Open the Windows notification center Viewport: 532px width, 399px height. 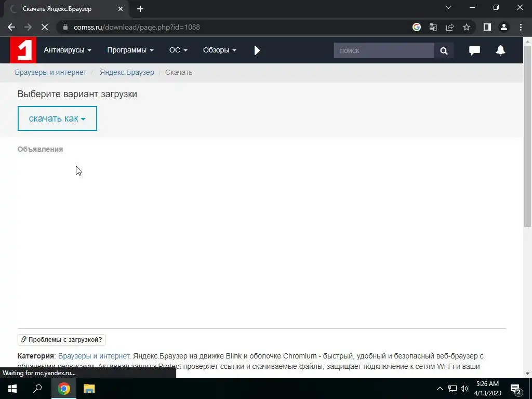point(516,389)
